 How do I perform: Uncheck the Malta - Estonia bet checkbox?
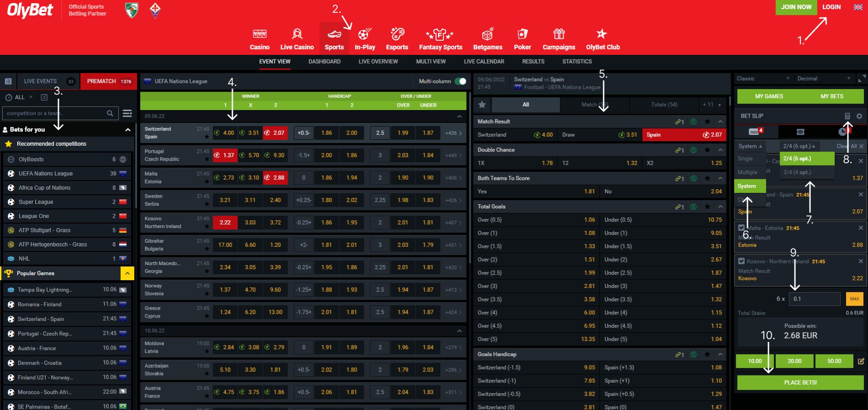click(742, 228)
